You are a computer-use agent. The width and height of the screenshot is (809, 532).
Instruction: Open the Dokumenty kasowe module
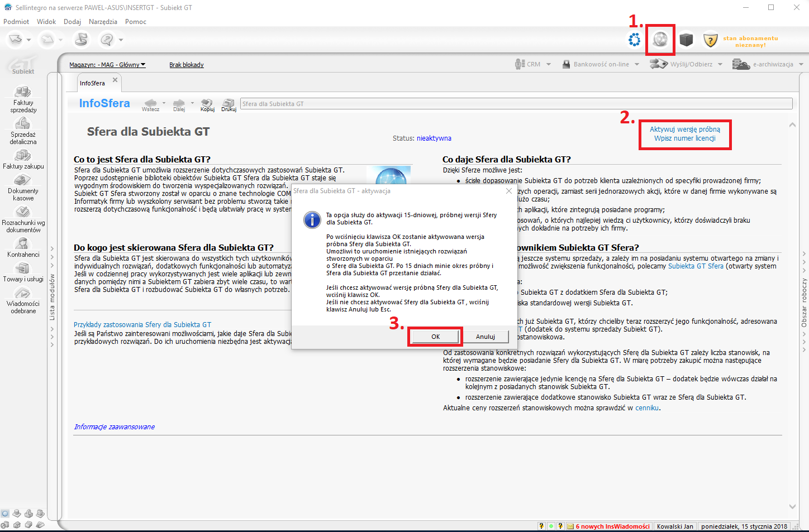pyautogui.click(x=23, y=187)
